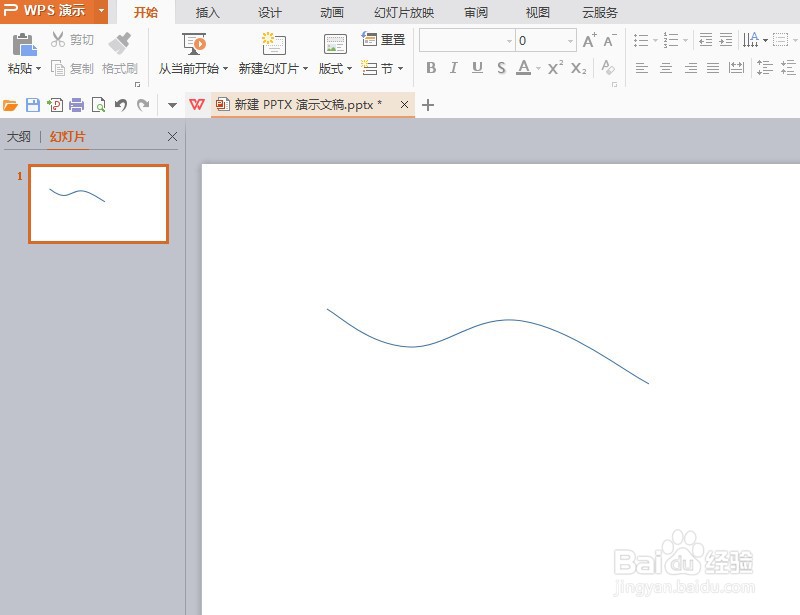The image size is (800, 615).
Task: Toggle Bold formatting
Action: [x=431, y=67]
